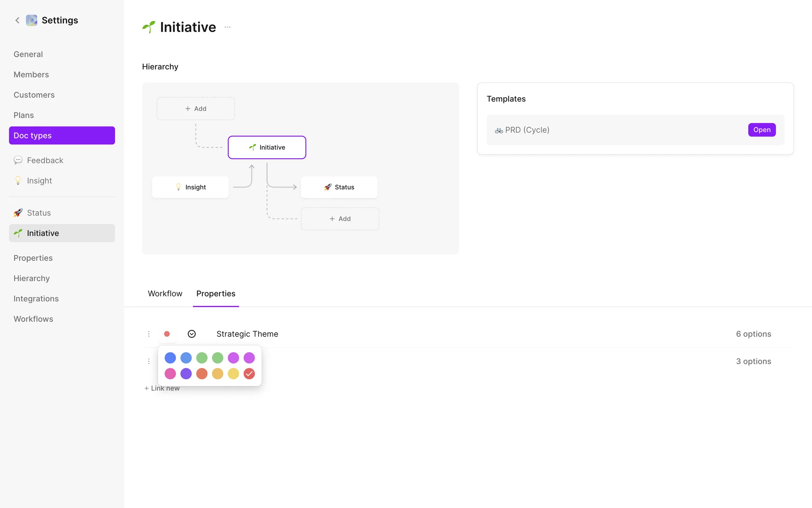The image size is (812, 508).
Task: Click the drag handle for Strategic Theme row
Action: (149, 334)
